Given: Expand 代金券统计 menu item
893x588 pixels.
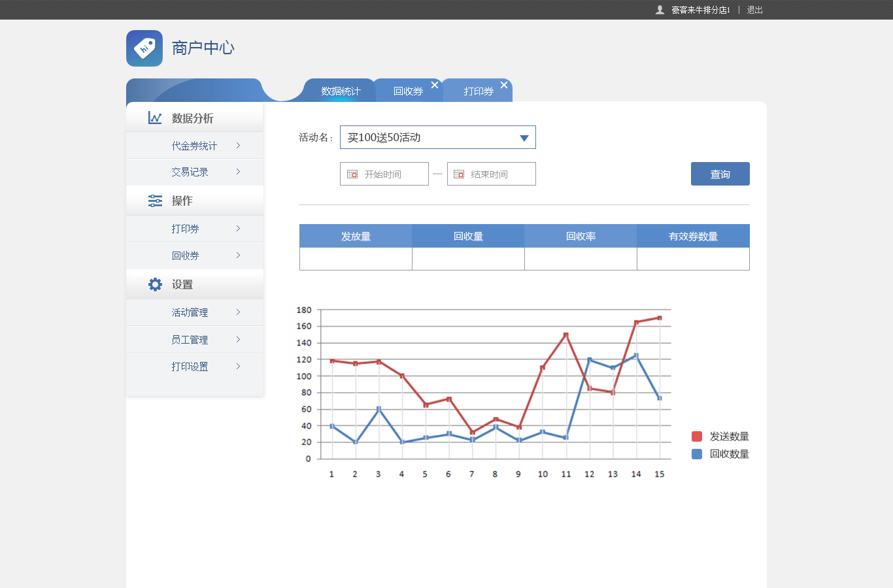Looking at the screenshot, I should point(194,146).
